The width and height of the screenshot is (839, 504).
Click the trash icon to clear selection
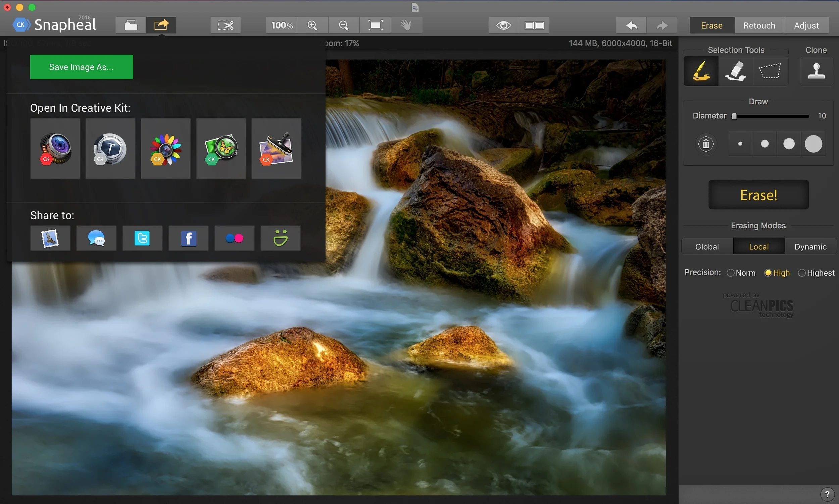click(x=706, y=144)
